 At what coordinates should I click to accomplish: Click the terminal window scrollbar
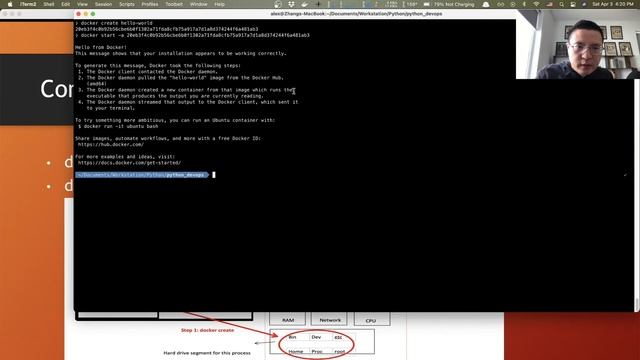(x=636, y=304)
